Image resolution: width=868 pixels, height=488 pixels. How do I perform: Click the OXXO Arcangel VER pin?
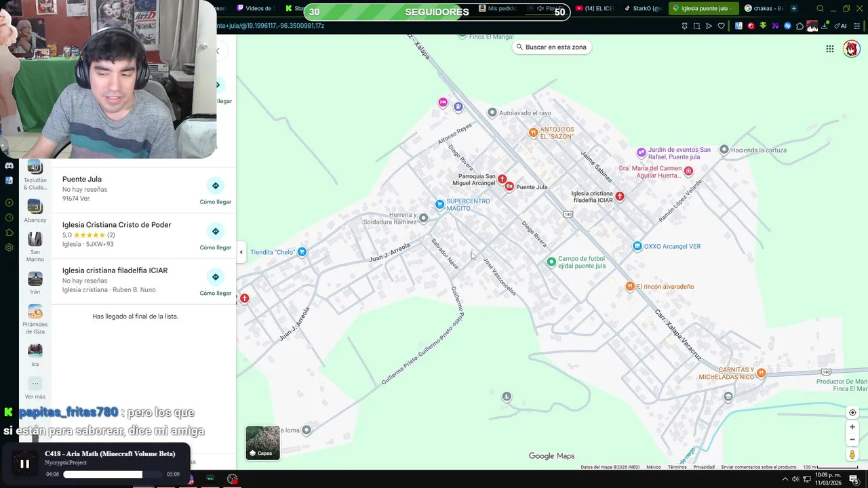click(637, 246)
